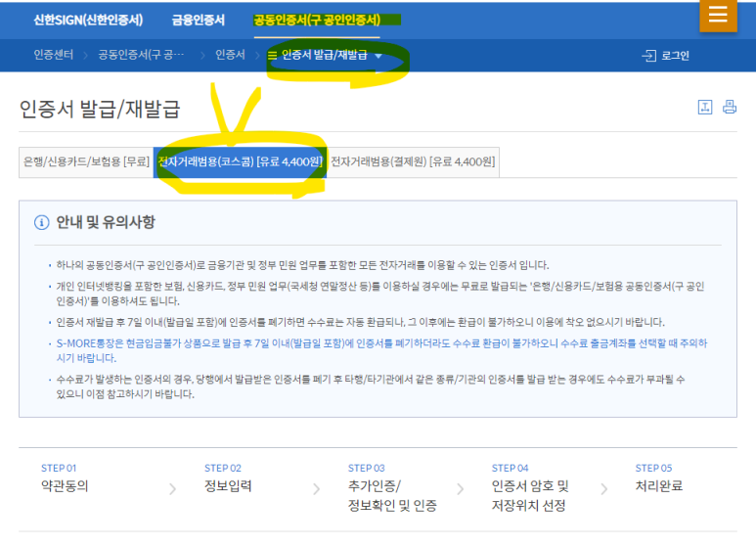The image size is (756, 545).
Task: Click the 인증서 breadcrumb link
Action: pyautogui.click(x=230, y=55)
